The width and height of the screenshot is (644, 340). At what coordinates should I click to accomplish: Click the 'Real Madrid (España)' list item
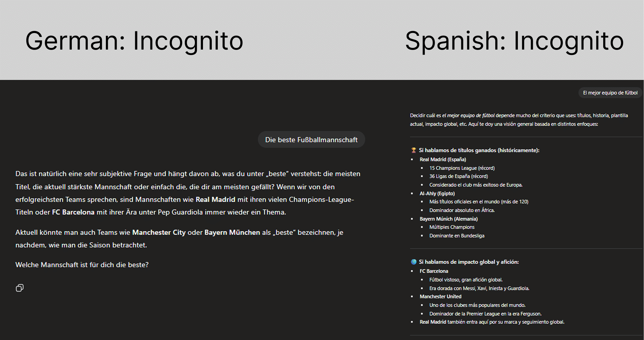click(443, 160)
